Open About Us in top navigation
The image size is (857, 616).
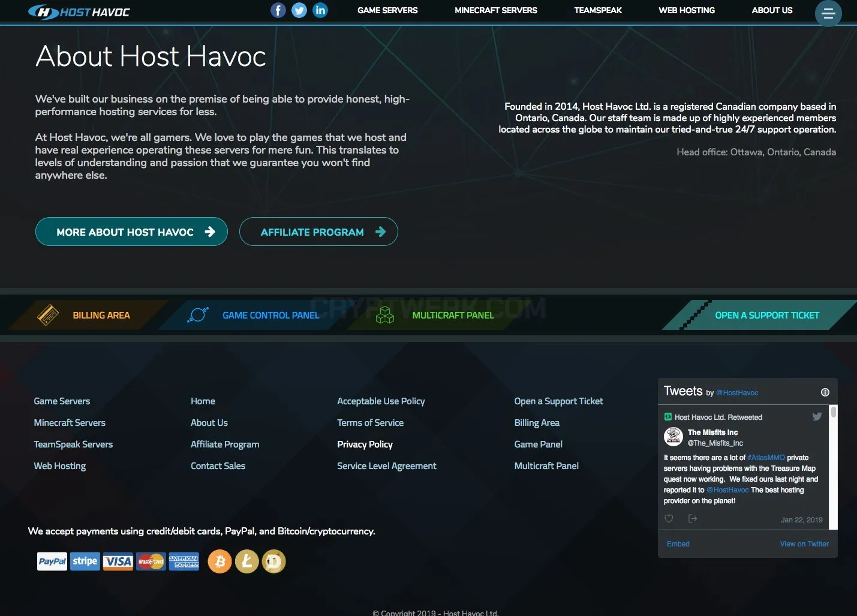pos(772,10)
